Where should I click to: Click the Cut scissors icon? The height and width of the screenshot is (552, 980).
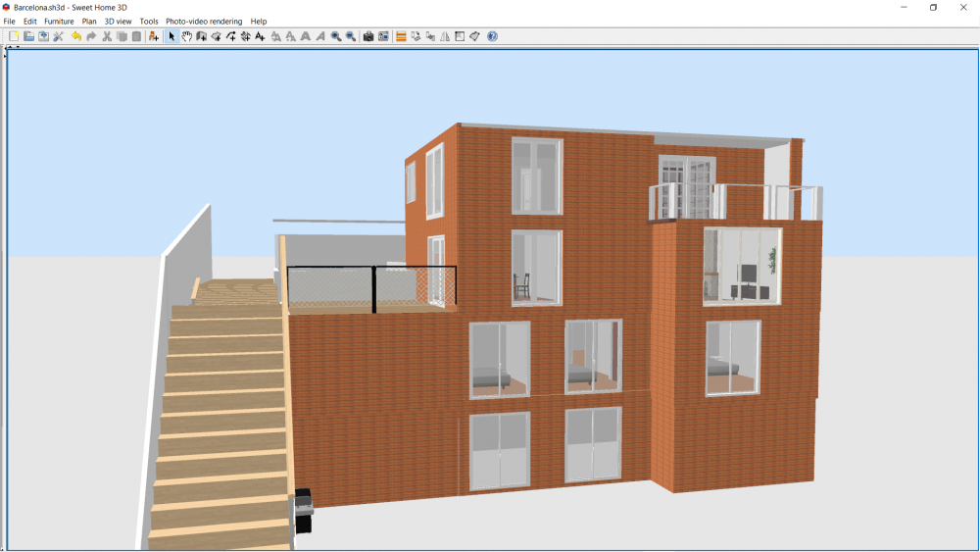click(107, 36)
